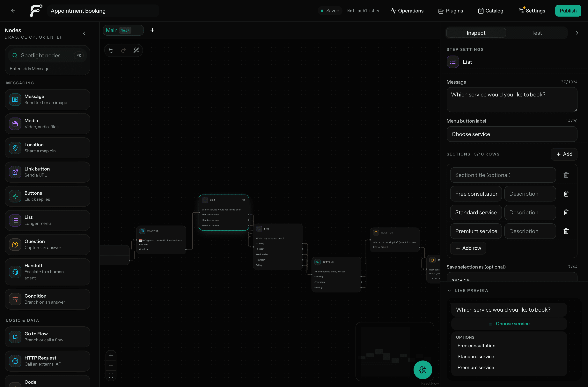Add description for Premium service row
Image resolution: width=588 pixels, height=387 pixels.
click(530, 231)
